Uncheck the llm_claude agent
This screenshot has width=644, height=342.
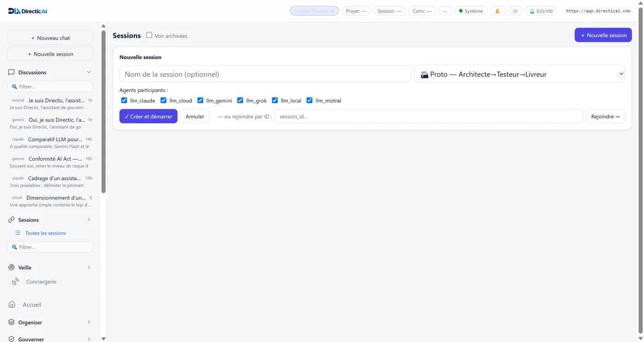click(124, 100)
